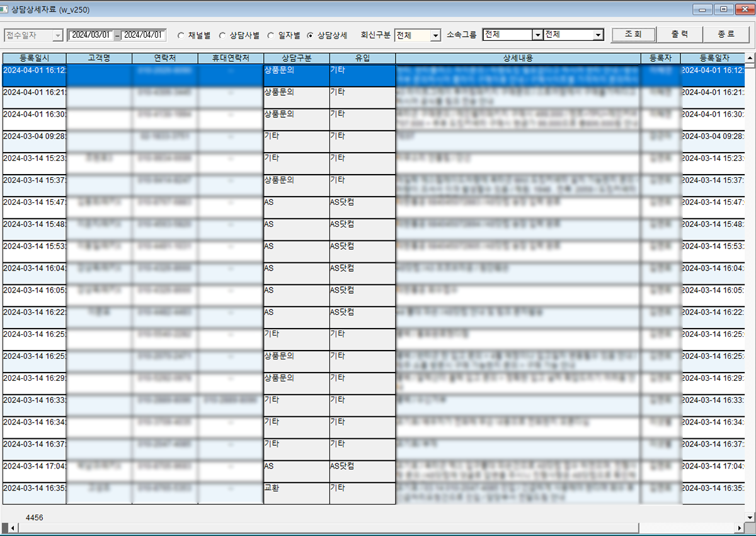Open the second 소속그룹 dropdown list
Image resolution: width=756 pixels, height=536 pixels.
coord(598,35)
